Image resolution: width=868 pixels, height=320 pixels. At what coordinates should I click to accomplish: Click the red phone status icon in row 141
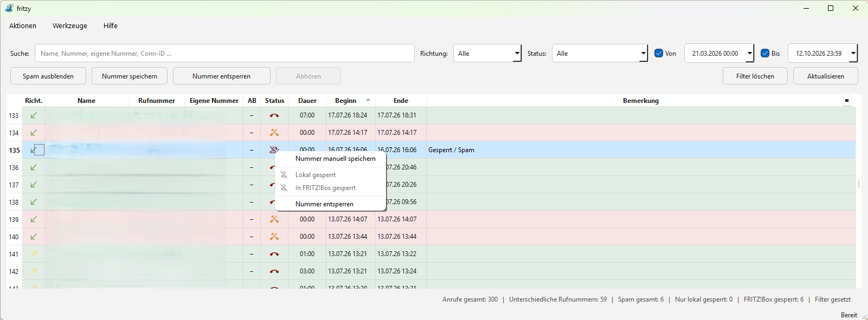click(274, 254)
